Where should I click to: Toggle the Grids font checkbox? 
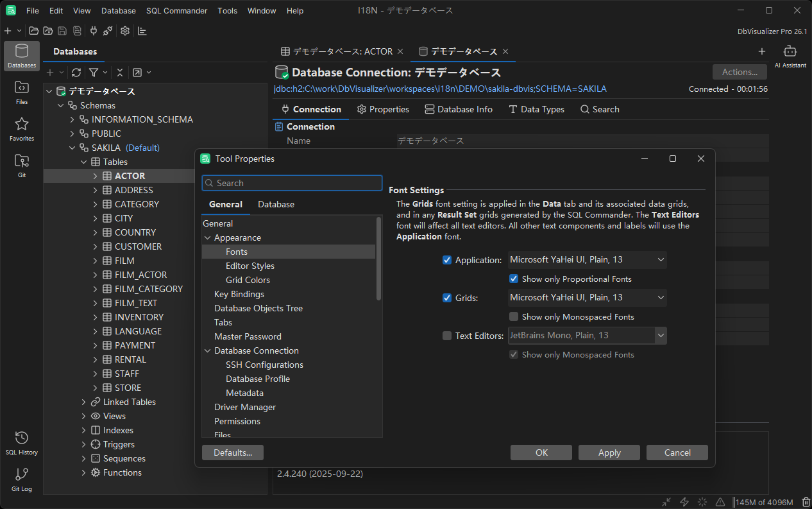447,298
